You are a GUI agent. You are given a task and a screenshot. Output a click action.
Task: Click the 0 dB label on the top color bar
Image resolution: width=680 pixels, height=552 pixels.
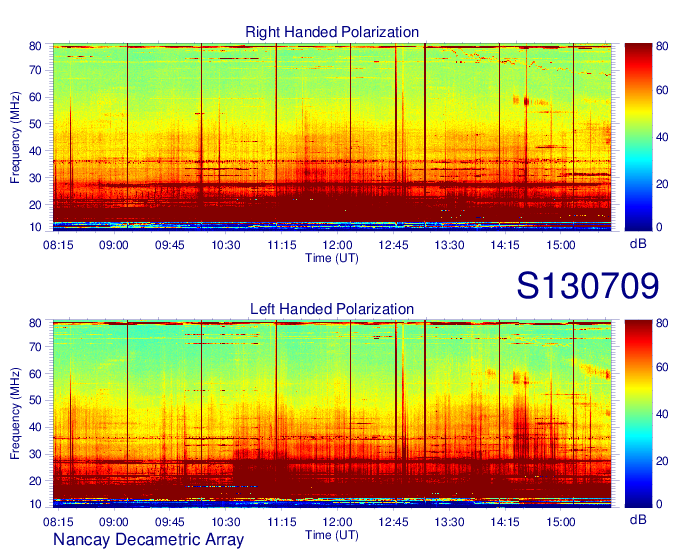659,227
